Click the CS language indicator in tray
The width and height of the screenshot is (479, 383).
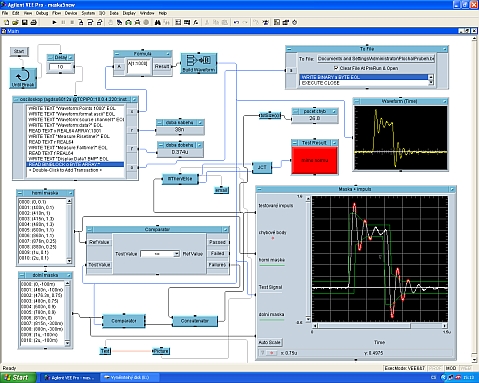[434, 378]
